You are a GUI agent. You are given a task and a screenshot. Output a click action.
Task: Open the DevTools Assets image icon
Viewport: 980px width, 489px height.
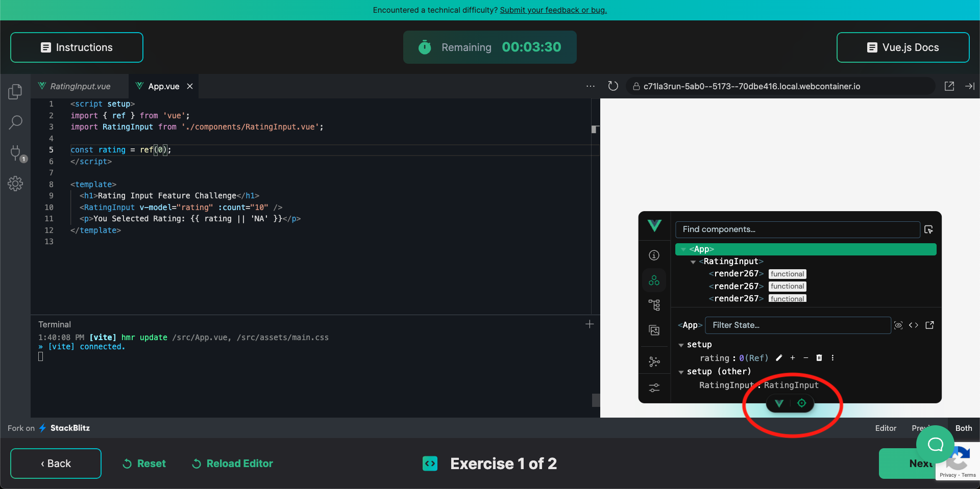(x=654, y=330)
